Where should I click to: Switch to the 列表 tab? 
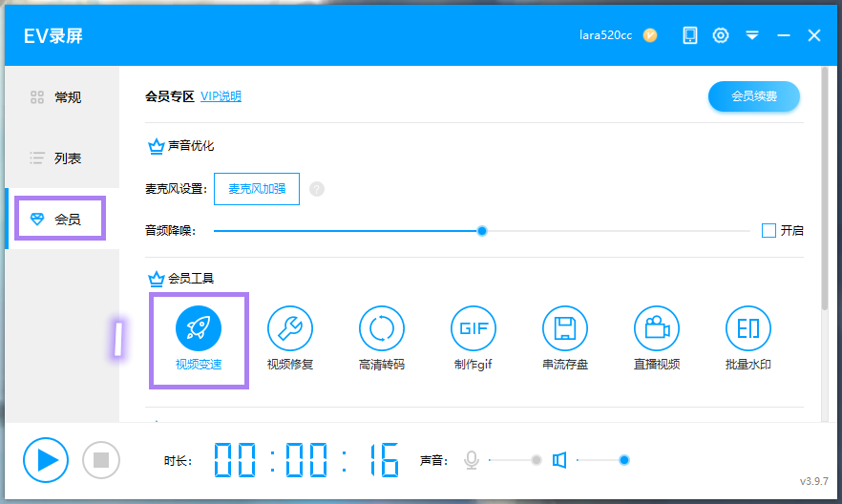click(x=62, y=157)
